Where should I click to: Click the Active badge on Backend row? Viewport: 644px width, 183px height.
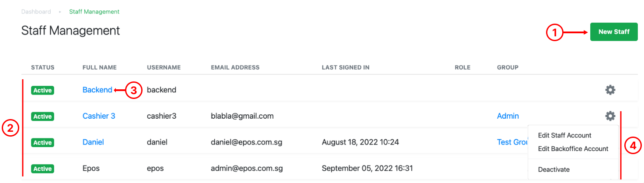coord(42,90)
